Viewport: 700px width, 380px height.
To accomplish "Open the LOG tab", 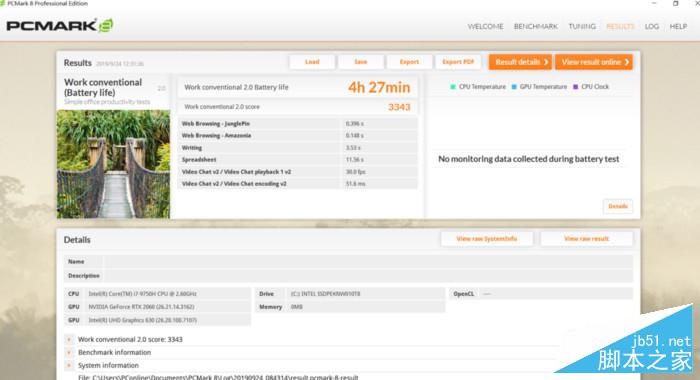I will 652,26.
